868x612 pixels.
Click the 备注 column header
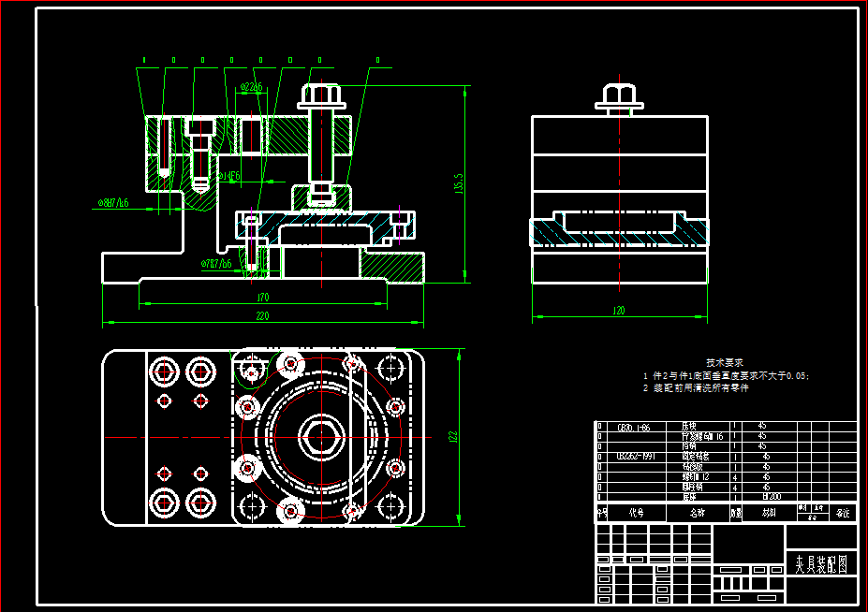[843, 513]
